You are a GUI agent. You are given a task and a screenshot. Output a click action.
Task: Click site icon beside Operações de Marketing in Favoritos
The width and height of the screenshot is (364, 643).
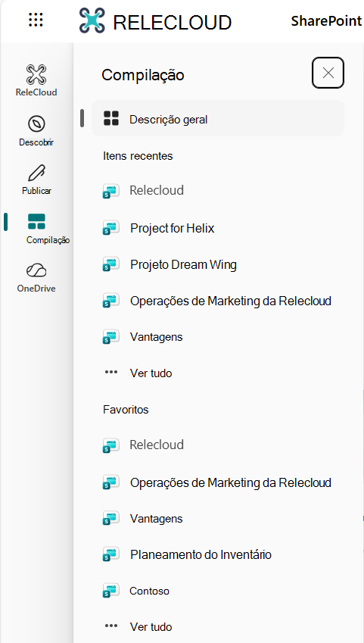click(x=110, y=482)
